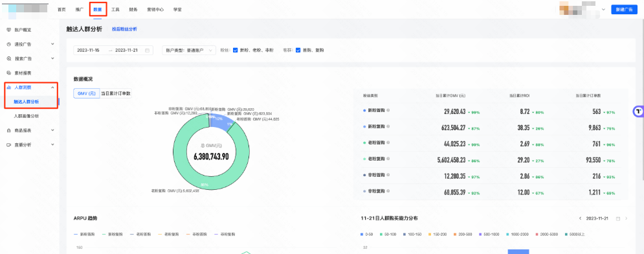
Task: Toggle 老粉首购 series in ARPU legend
Action: [x=140, y=235]
